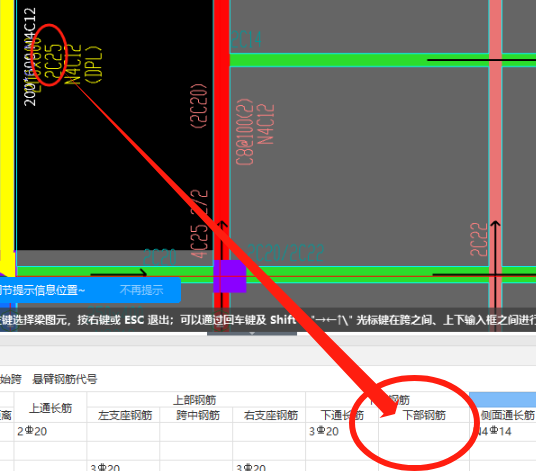Click the purple column at beam intersection
The image size is (536, 471).
click(x=230, y=276)
